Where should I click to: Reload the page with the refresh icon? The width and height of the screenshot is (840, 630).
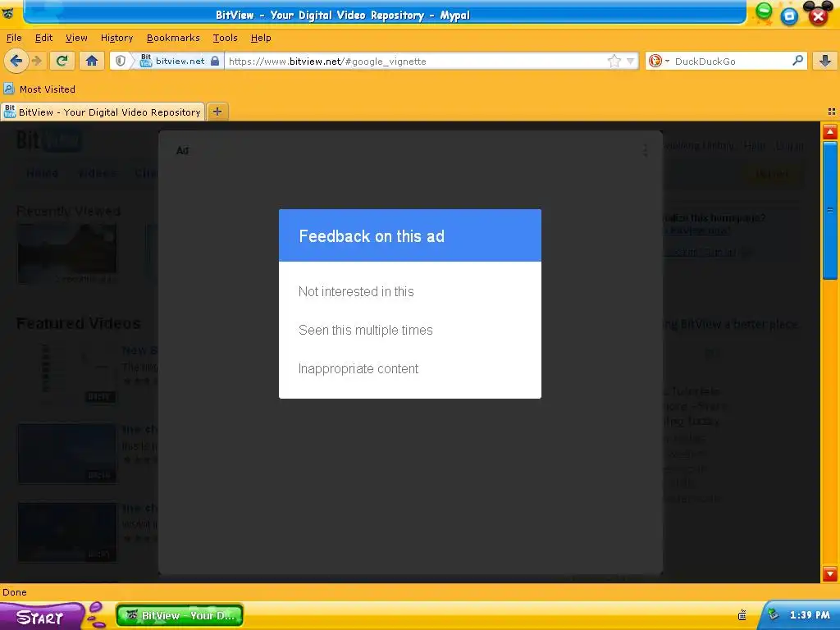point(62,61)
